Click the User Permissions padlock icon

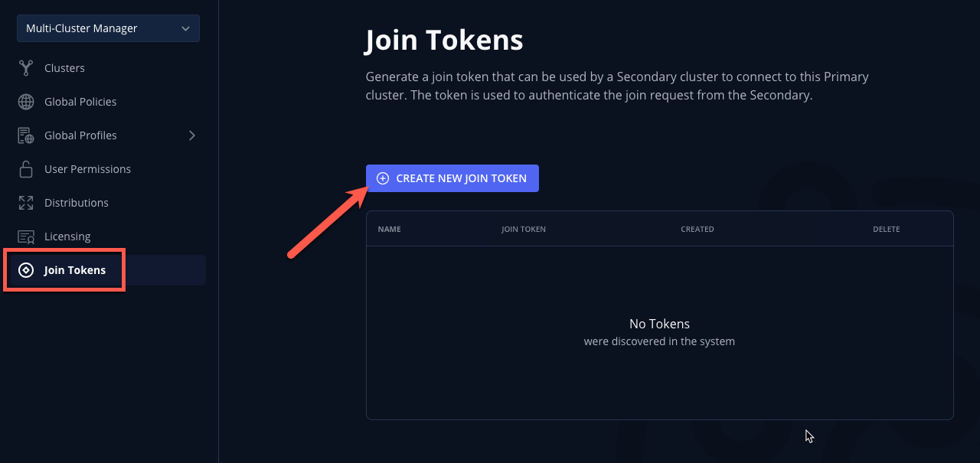coord(26,169)
